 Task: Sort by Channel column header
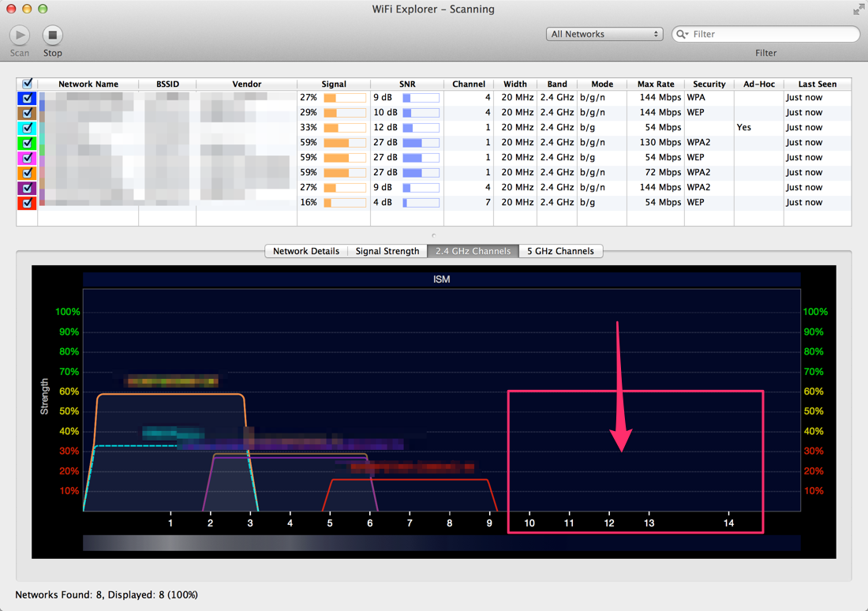(468, 84)
